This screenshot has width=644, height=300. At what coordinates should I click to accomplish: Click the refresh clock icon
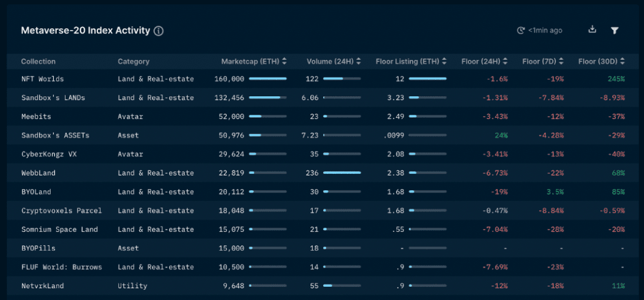point(521,31)
